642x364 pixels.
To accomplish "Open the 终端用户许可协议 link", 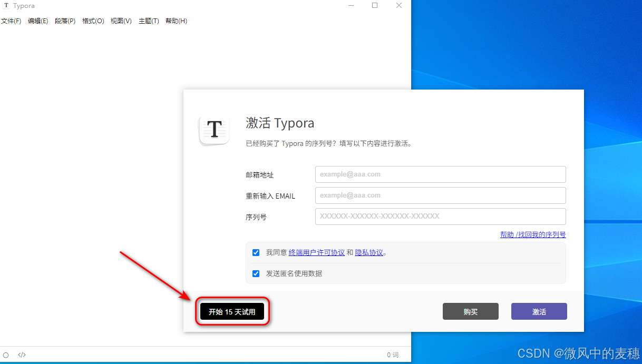I will point(317,253).
